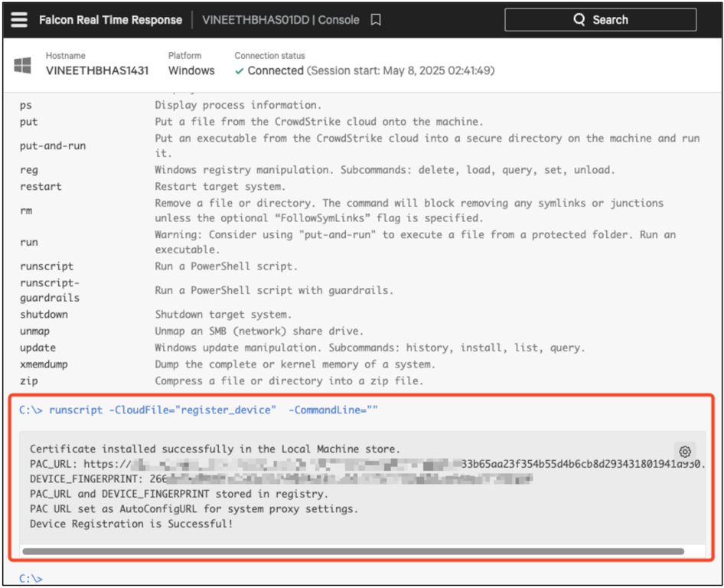Click the green Connected checkmark icon
The width and height of the screenshot is (724, 588).
pos(240,71)
